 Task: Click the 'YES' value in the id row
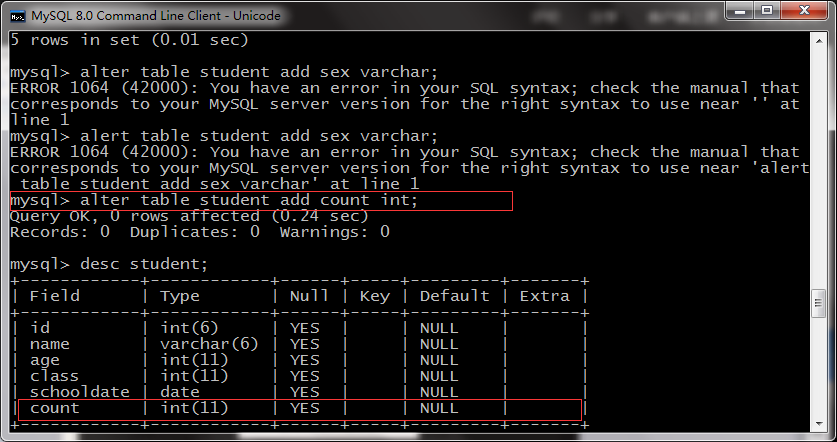coord(305,328)
